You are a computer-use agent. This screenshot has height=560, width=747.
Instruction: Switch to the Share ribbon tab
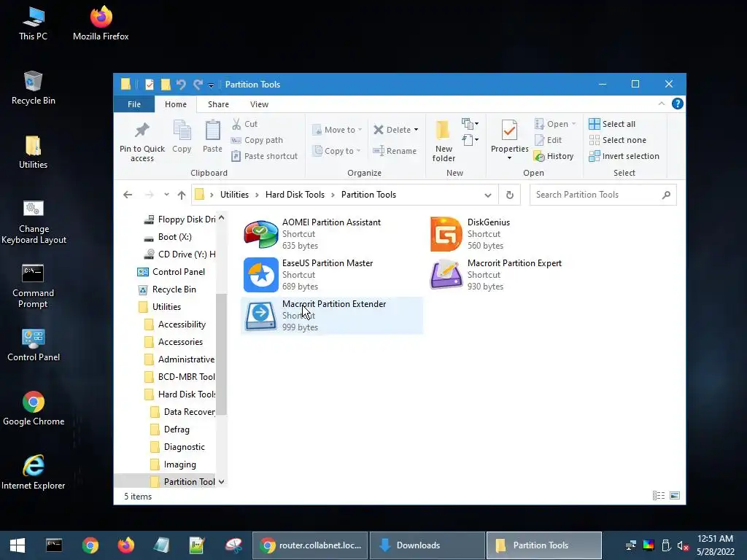point(218,104)
